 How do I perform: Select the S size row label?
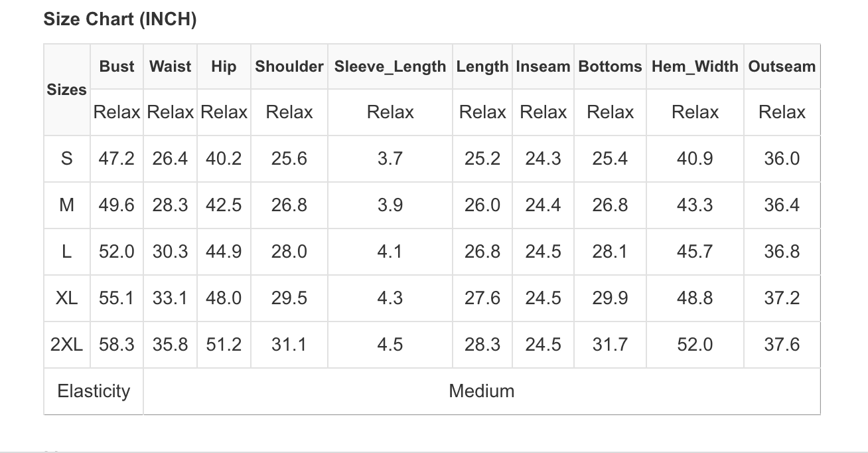(66, 159)
